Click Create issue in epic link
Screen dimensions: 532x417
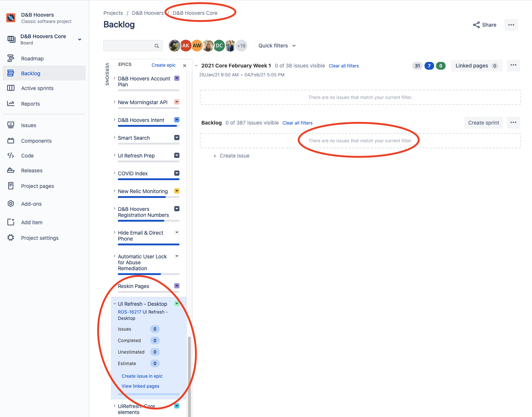click(x=142, y=376)
